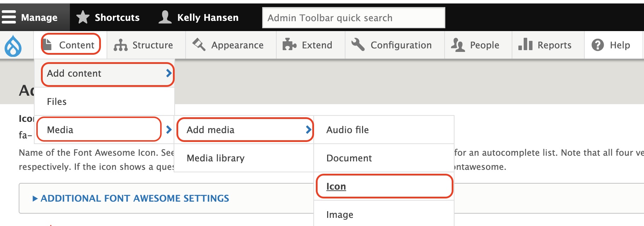The height and width of the screenshot is (226, 644).
Task: Click the Reports bar chart icon
Action: (x=525, y=44)
